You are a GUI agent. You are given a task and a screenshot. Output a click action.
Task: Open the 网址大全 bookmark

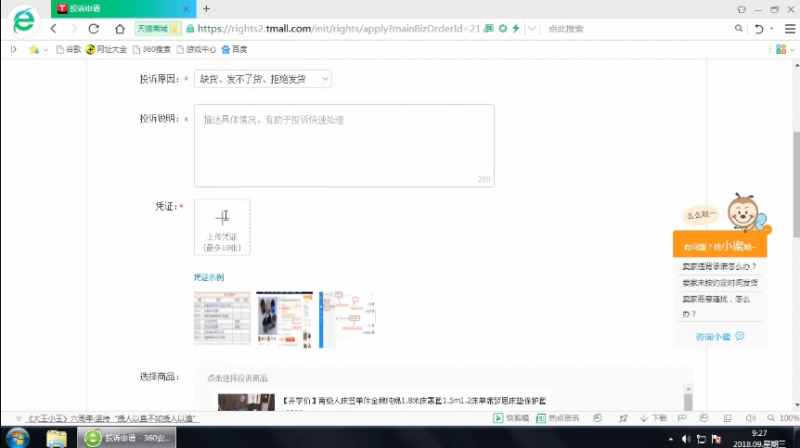coord(106,49)
